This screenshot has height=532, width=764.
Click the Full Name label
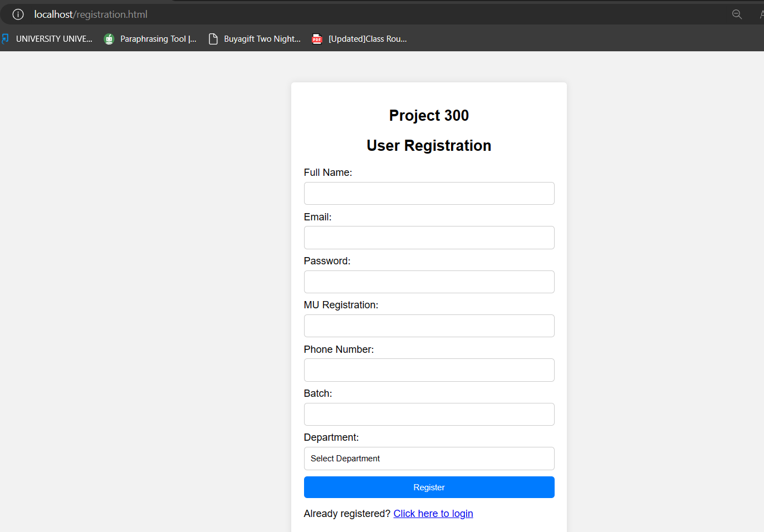pos(328,173)
